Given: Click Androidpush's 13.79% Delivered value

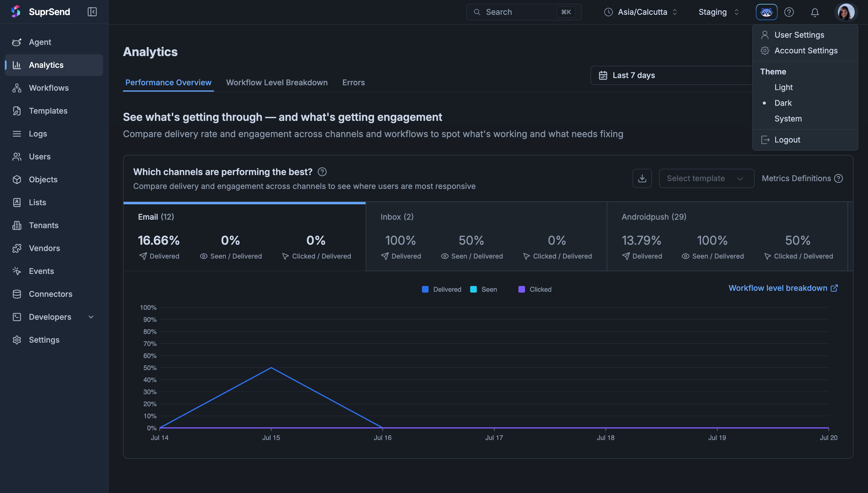Looking at the screenshot, I should (641, 240).
